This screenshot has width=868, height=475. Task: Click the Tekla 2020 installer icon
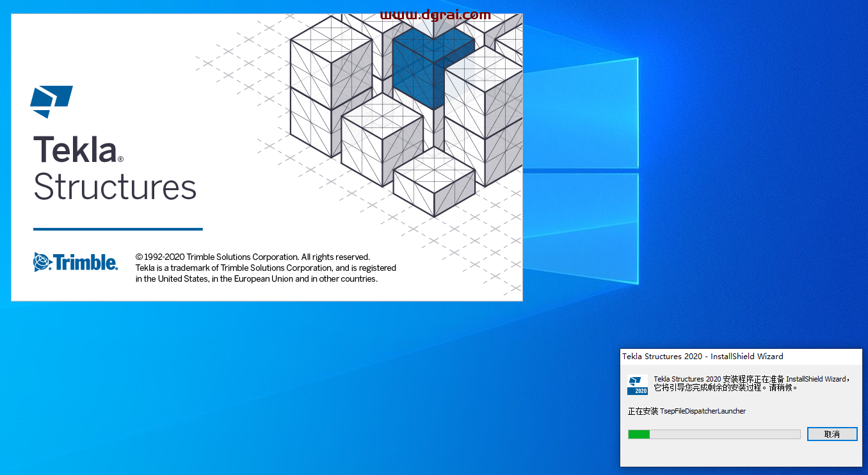(638, 385)
